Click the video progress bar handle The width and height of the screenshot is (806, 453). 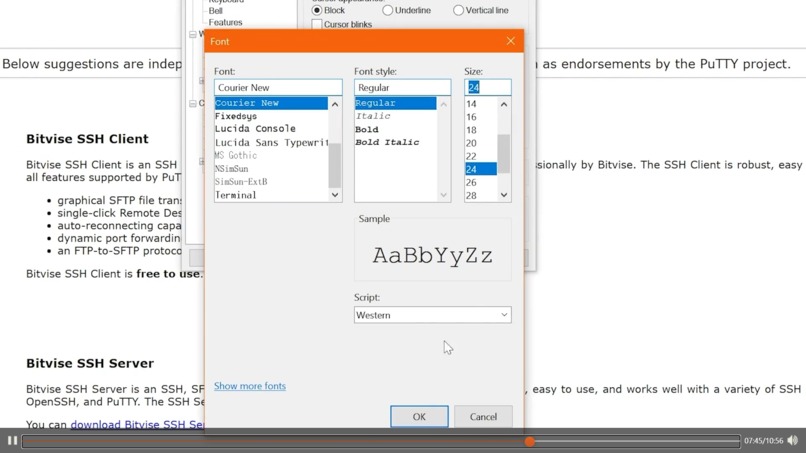tap(529, 441)
